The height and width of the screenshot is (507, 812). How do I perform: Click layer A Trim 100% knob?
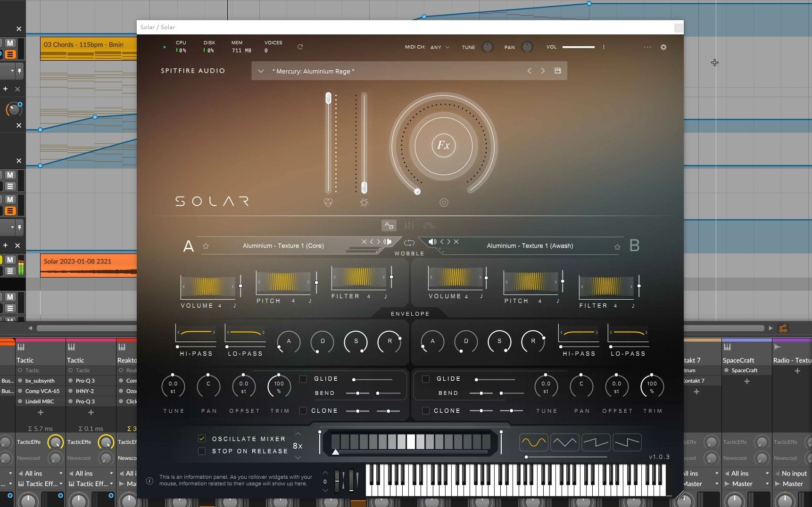pyautogui.click(x=279, y=386)
